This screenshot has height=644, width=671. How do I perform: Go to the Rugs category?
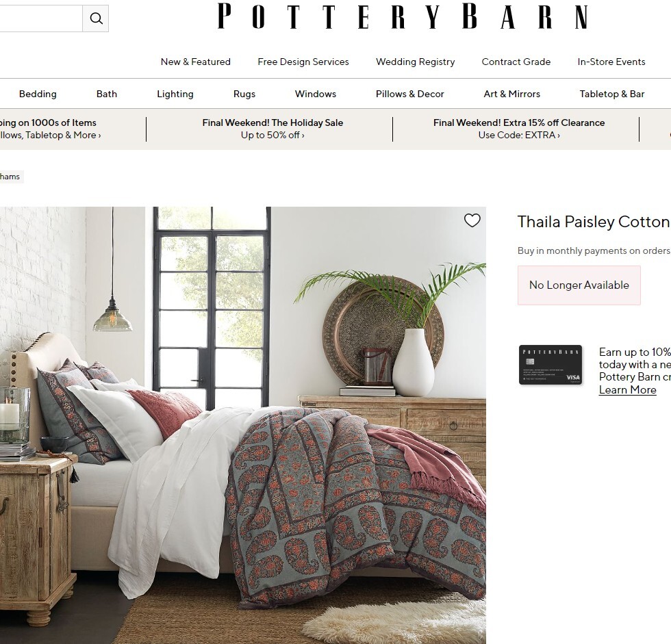[244, 94]
